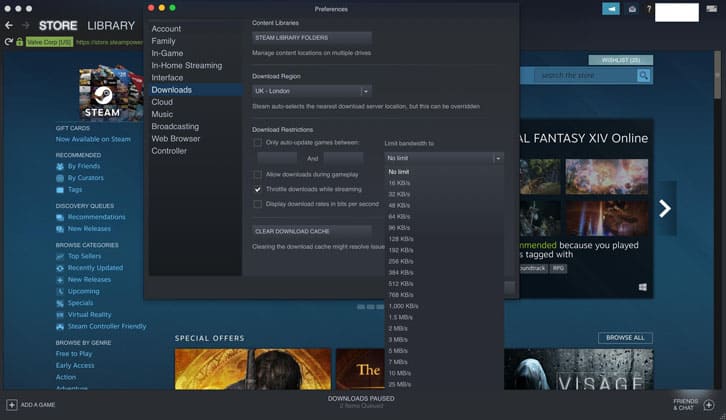The width and height of the screenshot is (726, 420).
Task: Open In-Home Streaming preferences section
Action: click(x=187, y=66)
